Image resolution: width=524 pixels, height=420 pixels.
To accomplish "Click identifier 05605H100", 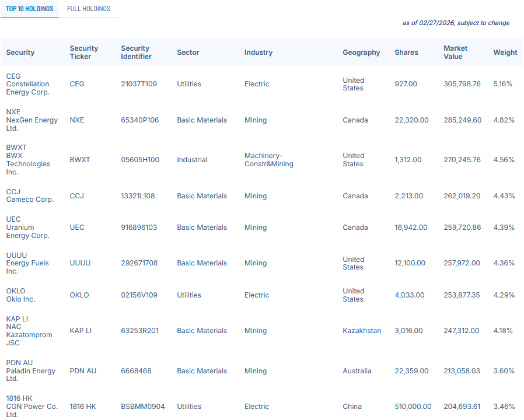I will (x=140, y=160).
